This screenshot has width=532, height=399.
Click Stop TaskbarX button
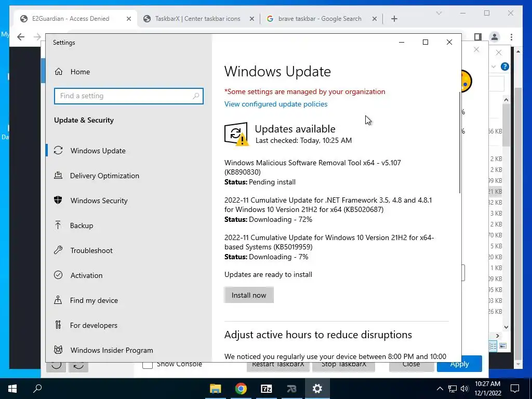tap(344, 366)
